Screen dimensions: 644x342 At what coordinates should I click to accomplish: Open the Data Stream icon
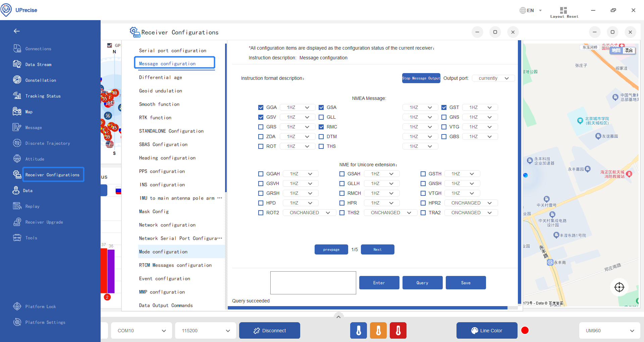coord(17,64)
